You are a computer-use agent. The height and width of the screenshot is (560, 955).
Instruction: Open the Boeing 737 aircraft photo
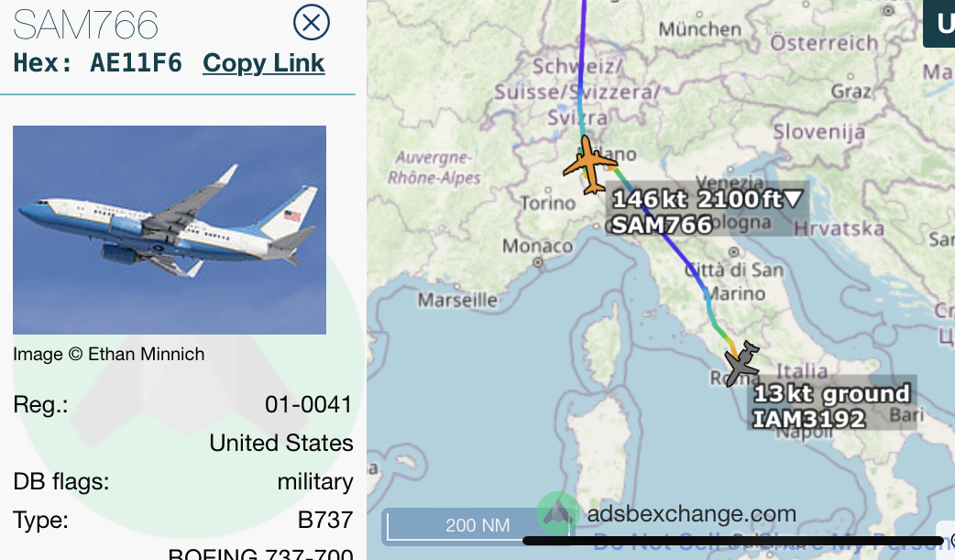[170, 230]
